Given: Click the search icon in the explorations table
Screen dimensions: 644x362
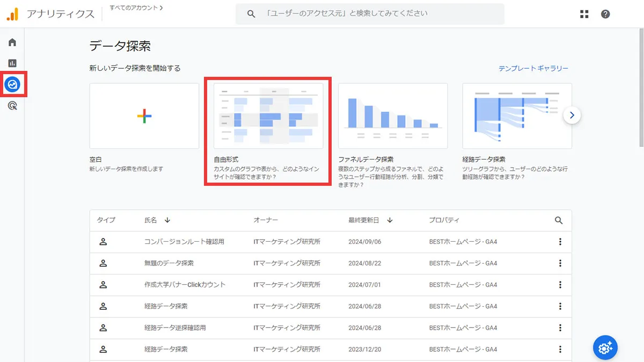Looking at the screenshot, I should pyautogui.click(x=558, y=220).
